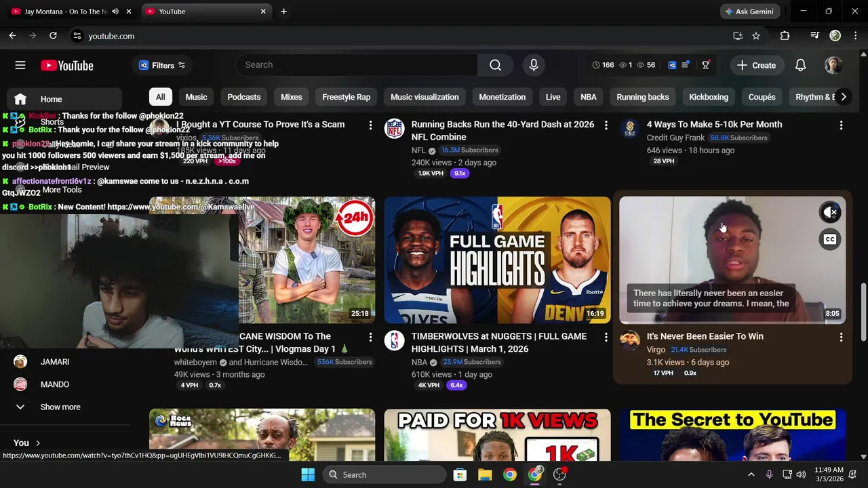
Task: Click the page vertical scrollbar thumb
Action: click(x=863, y=310)
